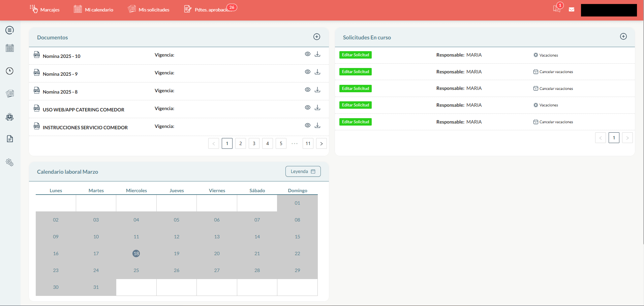Open the Leyenda calendar legend button
The image size is (644, 306).
303,171
